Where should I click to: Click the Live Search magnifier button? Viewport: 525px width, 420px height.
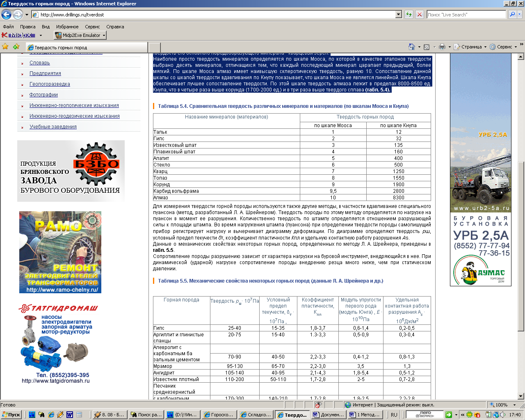click(x=512, y=14)
